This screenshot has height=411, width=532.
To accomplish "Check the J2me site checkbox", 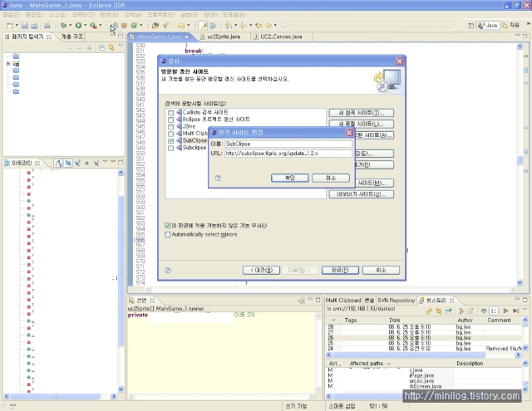I will tap(170, 127).
